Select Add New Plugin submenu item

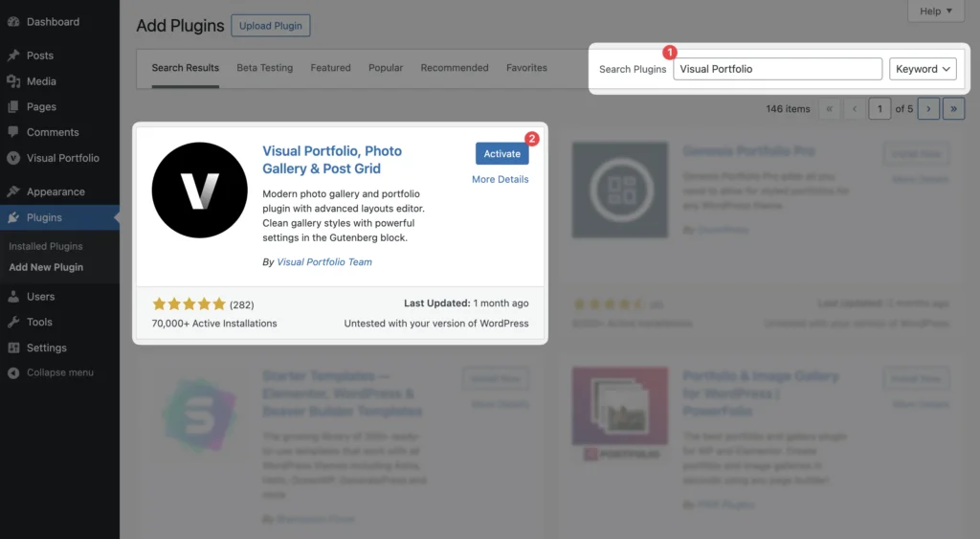click(46, 267)
